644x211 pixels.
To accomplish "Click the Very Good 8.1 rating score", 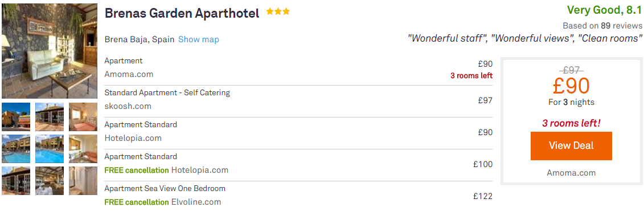I will (x=604, y=10).
